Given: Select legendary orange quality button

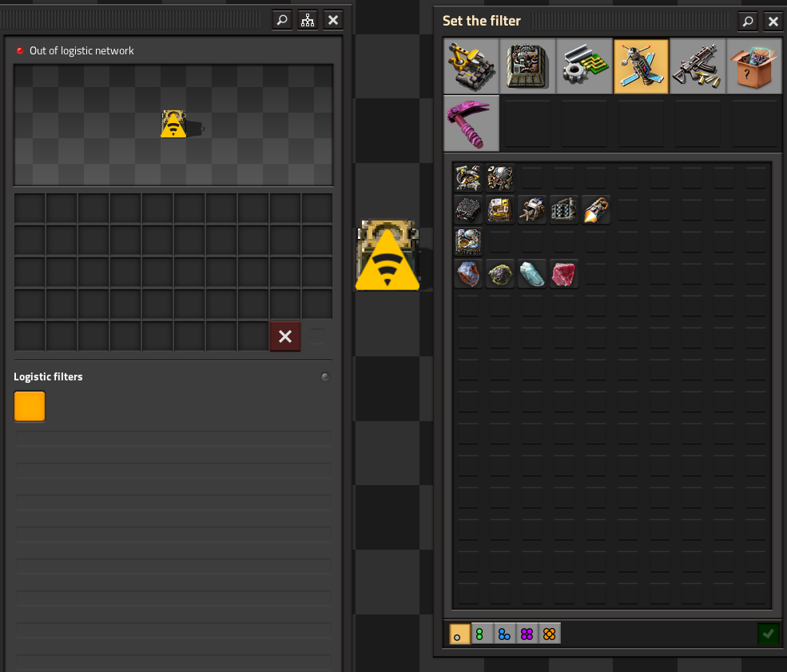Looking at the screenshot, I should (550, 634).
